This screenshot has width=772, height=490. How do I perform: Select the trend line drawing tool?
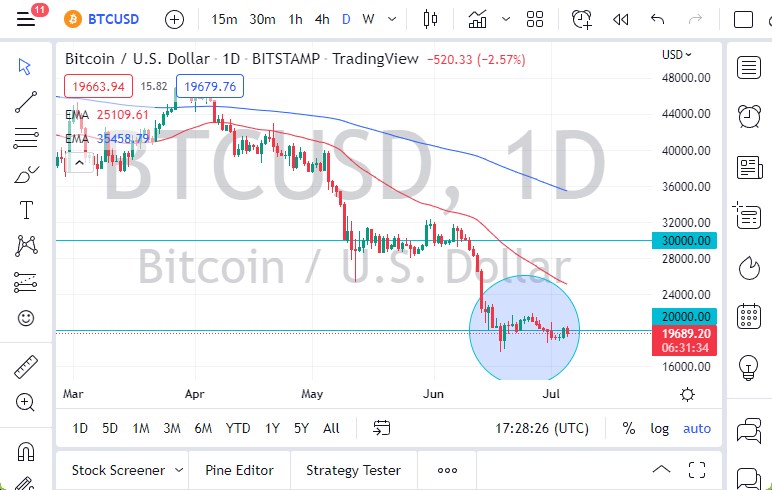(x=26, y=102)
